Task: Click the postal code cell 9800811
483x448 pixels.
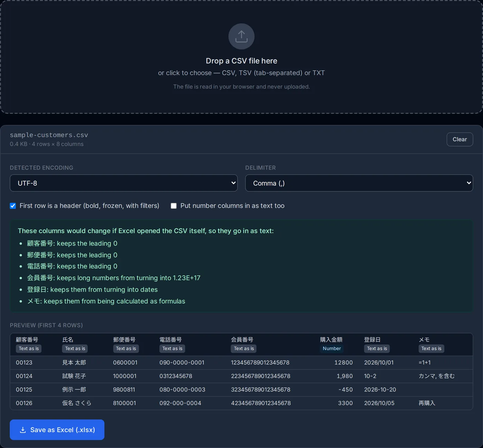Action: (124, 390)
